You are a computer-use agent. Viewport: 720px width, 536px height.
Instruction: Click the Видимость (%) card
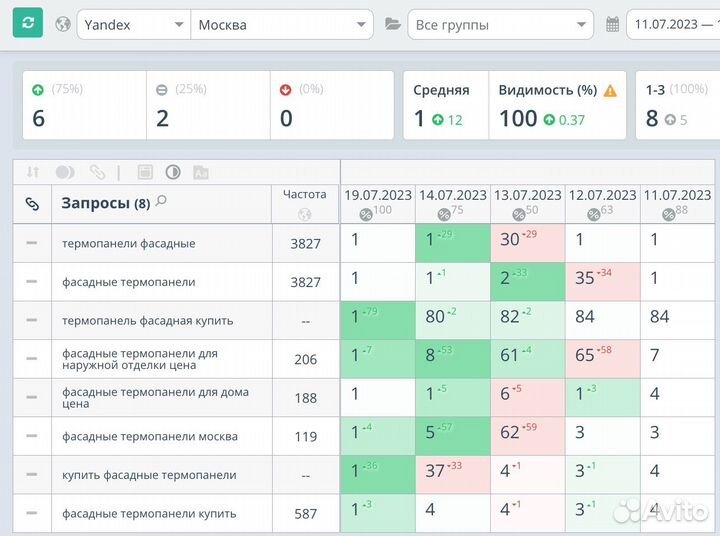click(x=557, y=105)
